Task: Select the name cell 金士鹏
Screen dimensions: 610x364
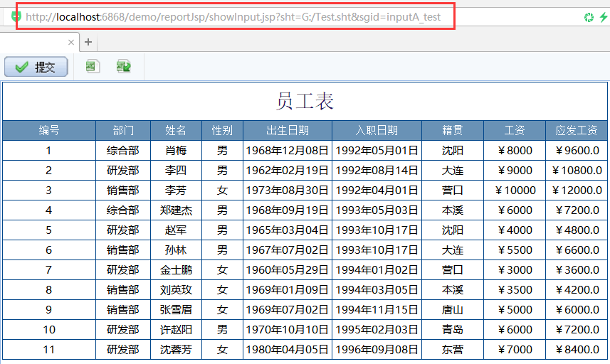Action: [x=176, y=269]
